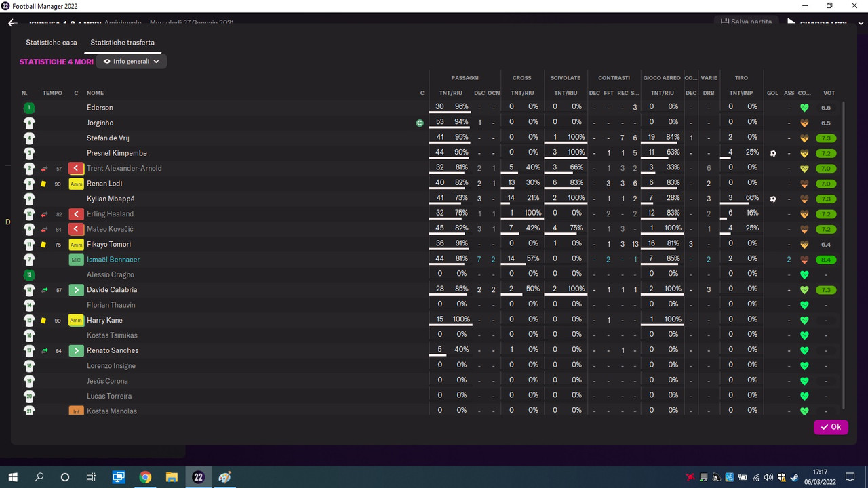Click Harry Kane's 100% pass completion value
The image size is (868, 488).
point(461,319)
